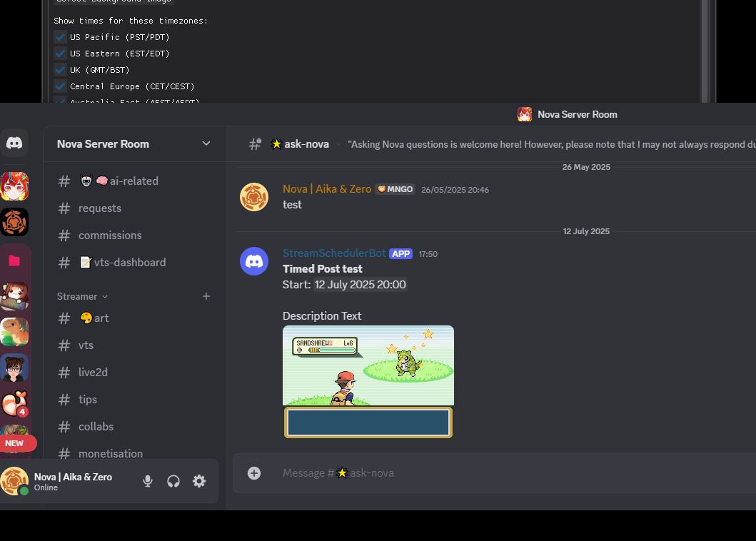Collapse the Streamer channel category
This screenshot has height=541, width=756.
click(x=77, y=296)
